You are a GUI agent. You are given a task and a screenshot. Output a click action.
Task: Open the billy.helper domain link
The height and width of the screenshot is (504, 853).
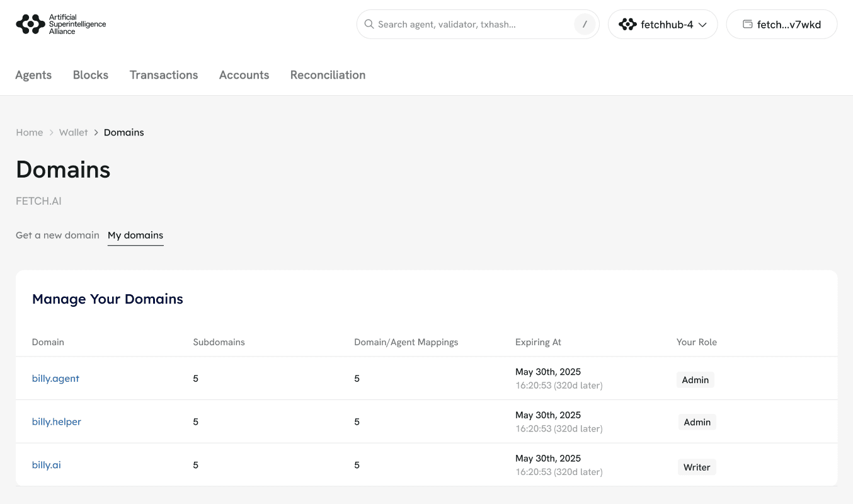(57, 421)
